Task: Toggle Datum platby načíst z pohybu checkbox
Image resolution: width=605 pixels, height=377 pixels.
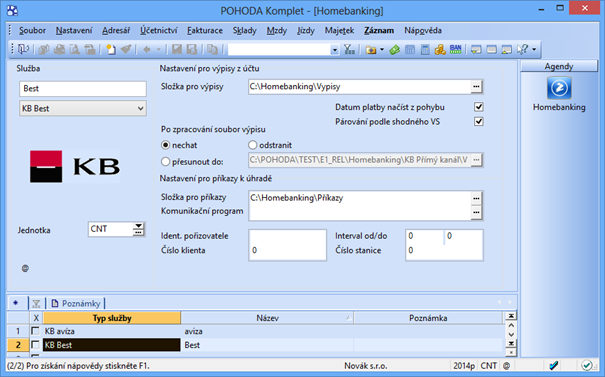Action: 479,107
